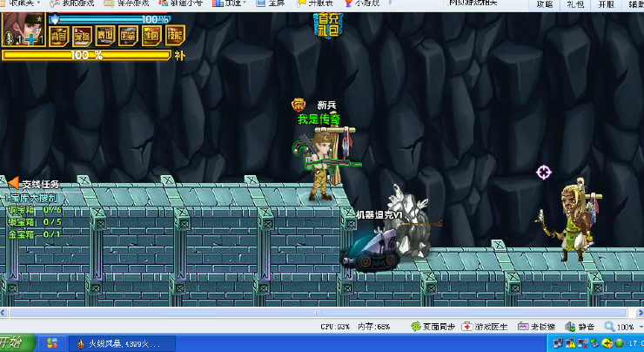644x352 pixels.
Task: Open the 图鉴 handbook icon
Action: pos(129,37)
